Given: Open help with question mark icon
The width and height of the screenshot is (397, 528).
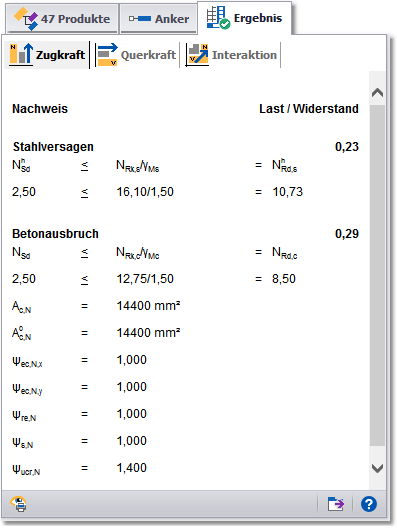Looking at the screenshot, I should click(369, 504).
